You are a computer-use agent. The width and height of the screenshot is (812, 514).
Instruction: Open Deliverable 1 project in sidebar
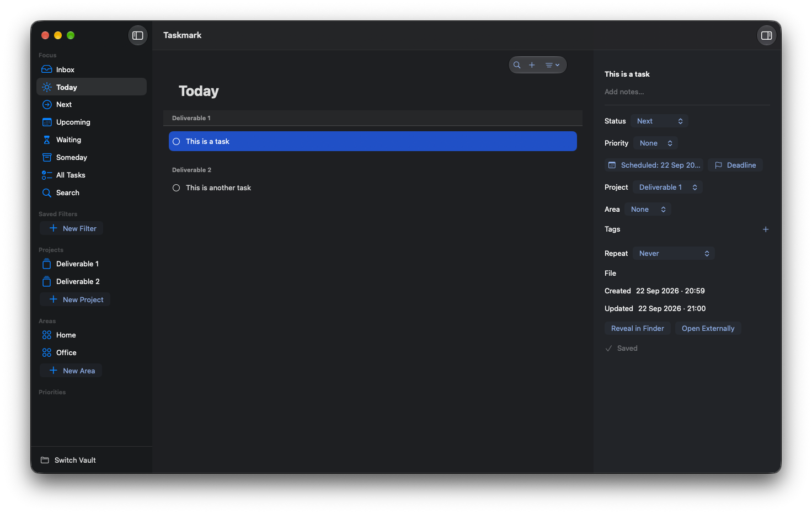[92, 264]
